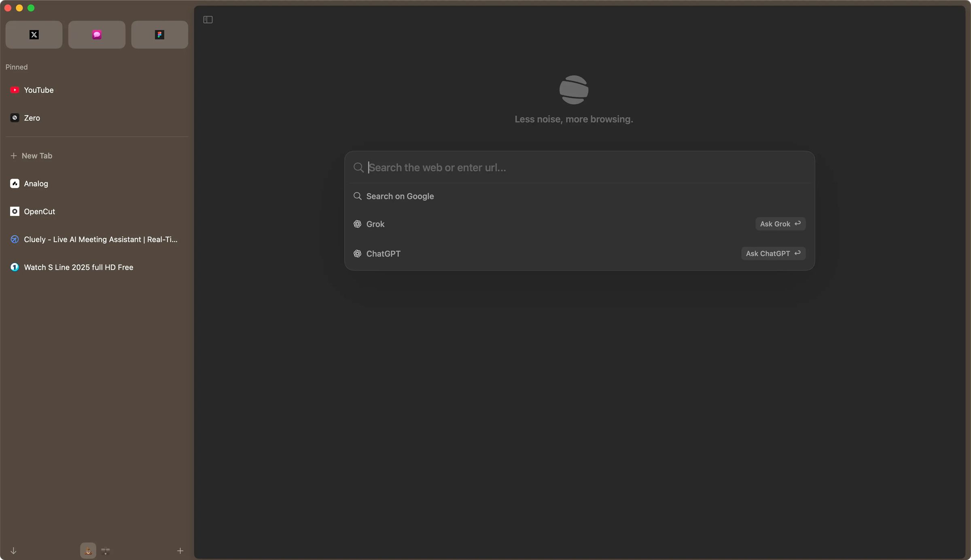The width and height of the screenshot is (971, 560).
Task: Open the Messages essential tab
Action: click(96, 34)
